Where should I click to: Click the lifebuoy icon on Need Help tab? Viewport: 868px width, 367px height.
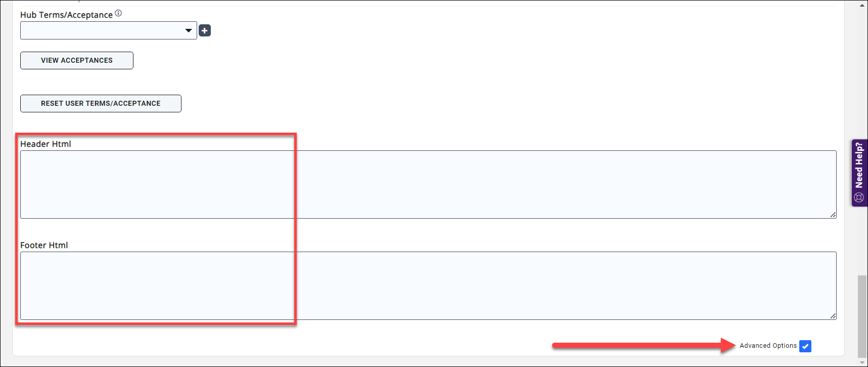tap(859, 197)
